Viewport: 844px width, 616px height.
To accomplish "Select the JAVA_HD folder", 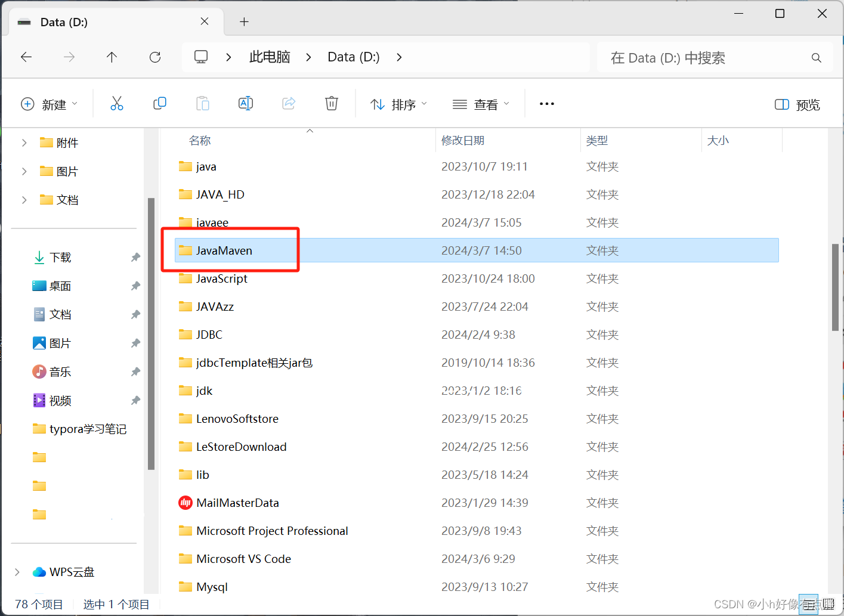I will pyautogui.click(x=477, y=194).
